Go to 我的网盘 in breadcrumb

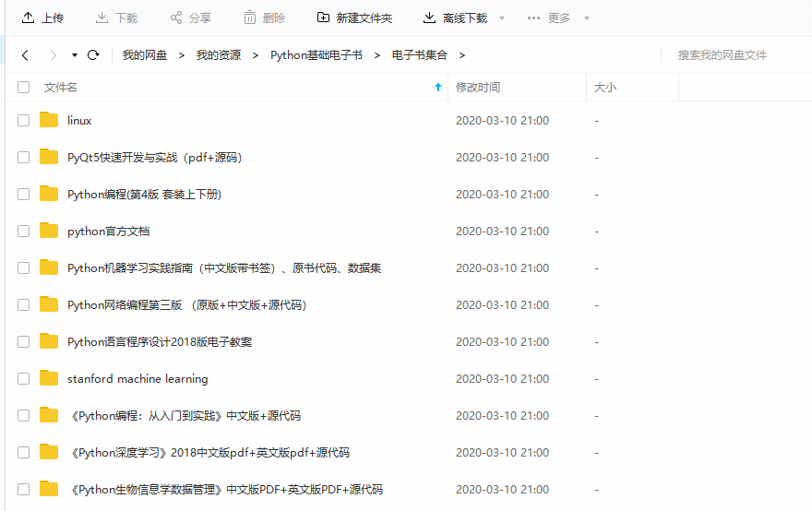click(x=145, y=54)
